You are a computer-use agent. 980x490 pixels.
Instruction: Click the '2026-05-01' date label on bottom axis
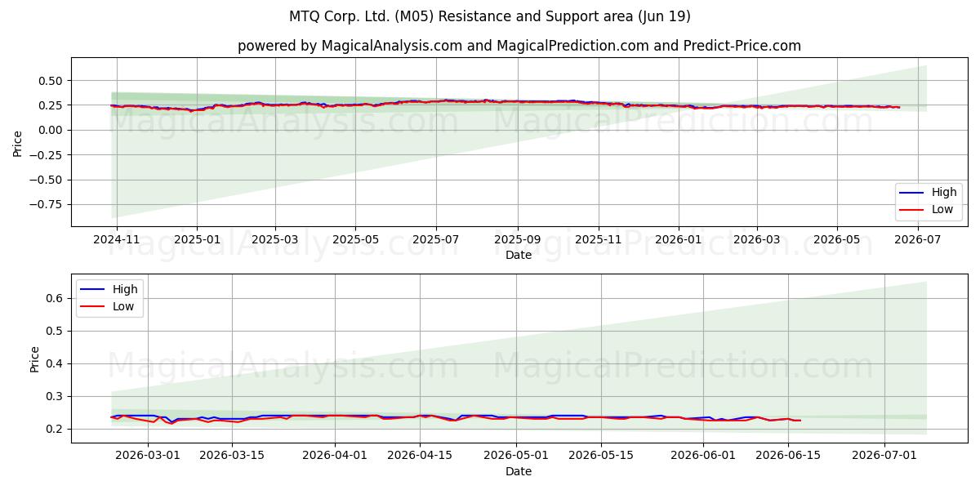pyautogui.click(x=516, y=457)
